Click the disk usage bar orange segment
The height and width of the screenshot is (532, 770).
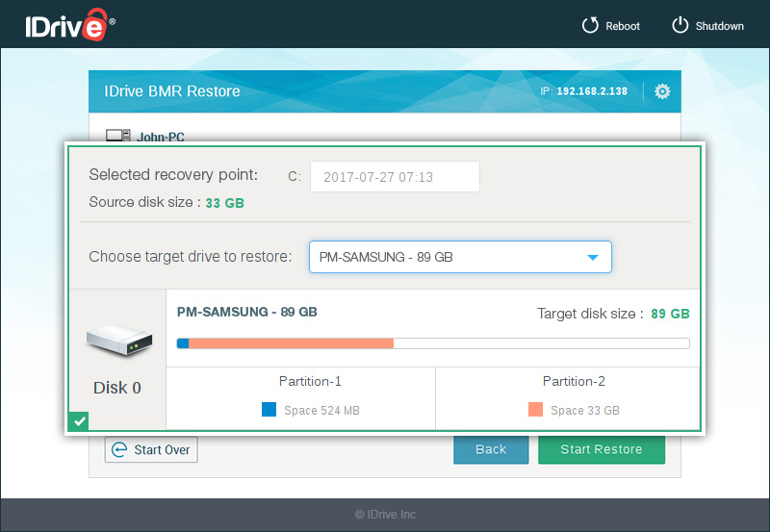(x=291, y=343)
